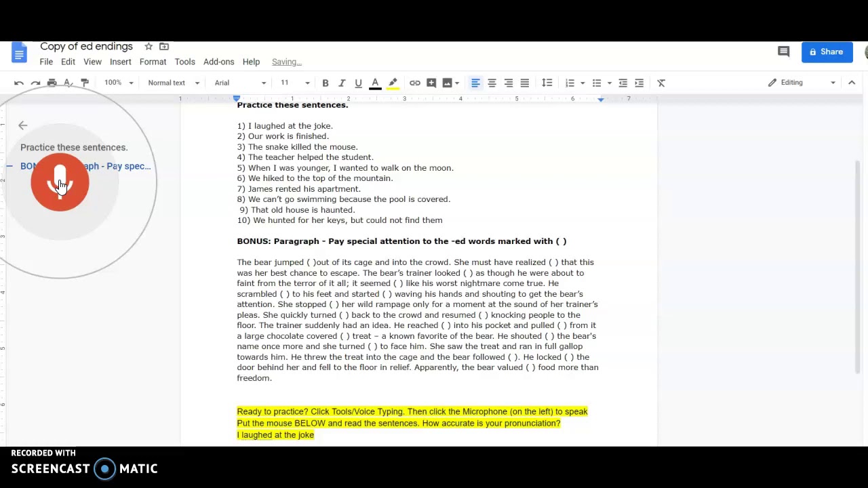Click the Insert link icon
Screen dimensions: 868x488
(x=415, y=83)
